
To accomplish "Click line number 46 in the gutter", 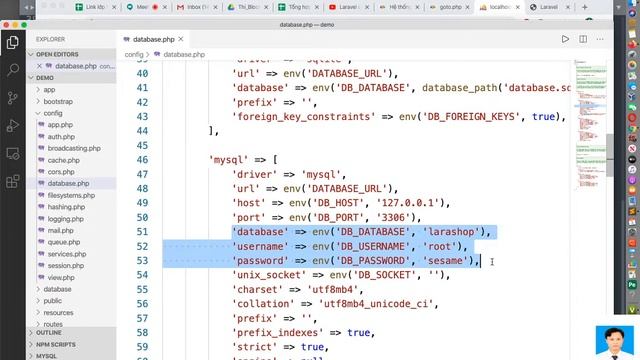I will pyautogui.click(x=142, y=160).
